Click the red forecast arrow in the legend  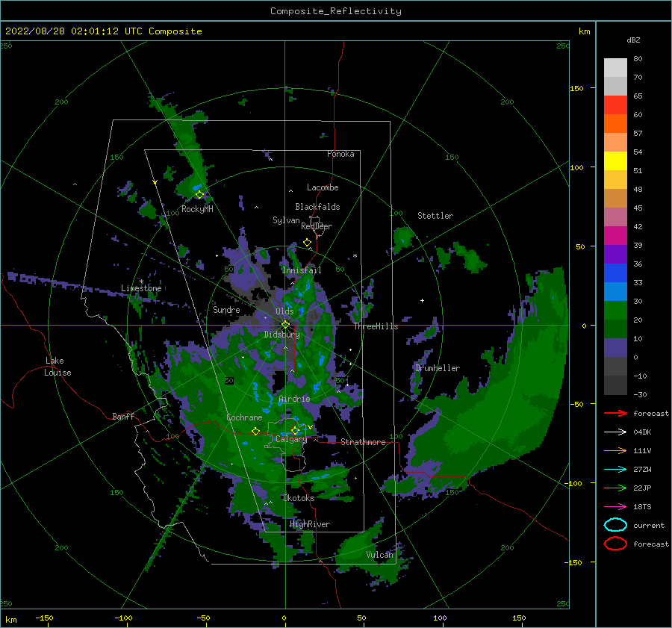(615, 413)
